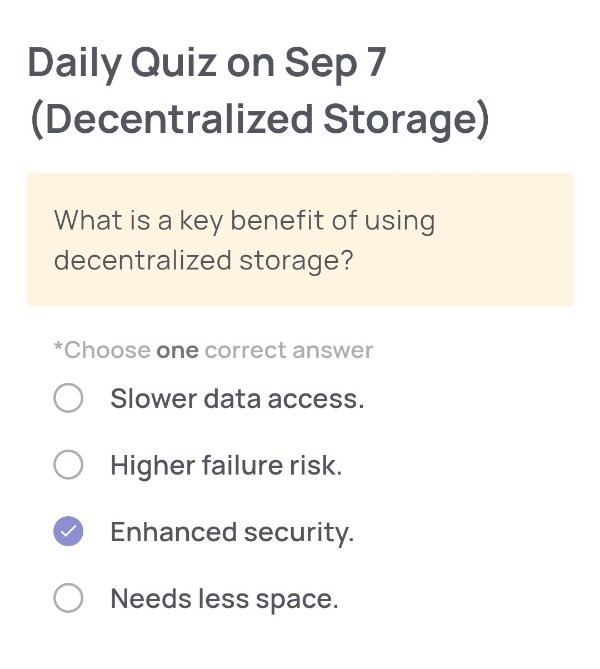
Task: Pick the "Needs less space." radio button
Action: tap(68, 599)
